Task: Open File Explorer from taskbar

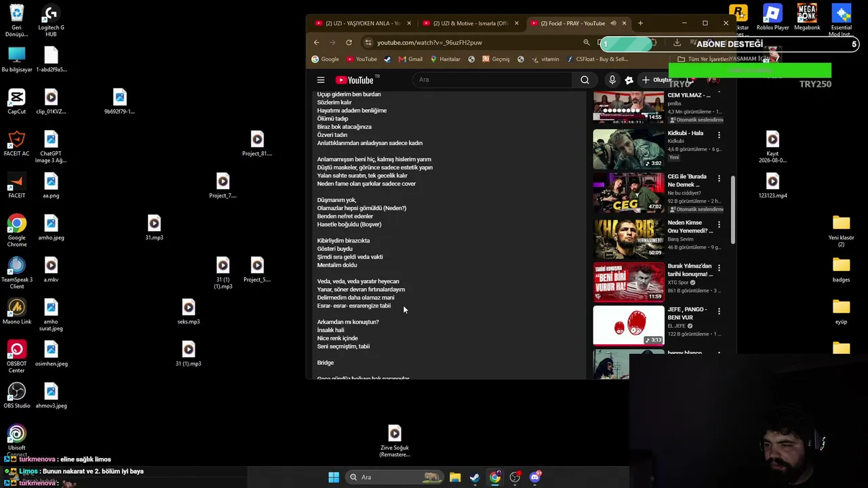Action: (x=455, y=477)
